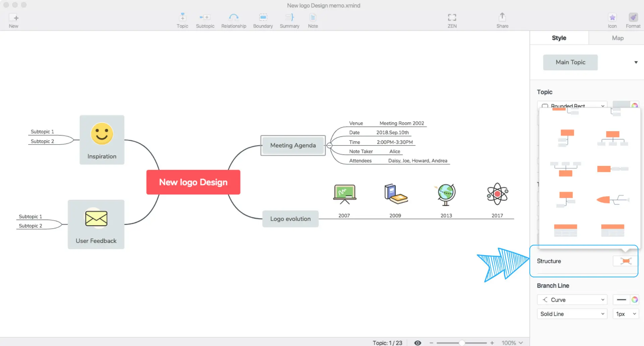Screen dimensions: 644x346
Task: Select Subtopic 2 under Inspiration
Action: point(42,141)
